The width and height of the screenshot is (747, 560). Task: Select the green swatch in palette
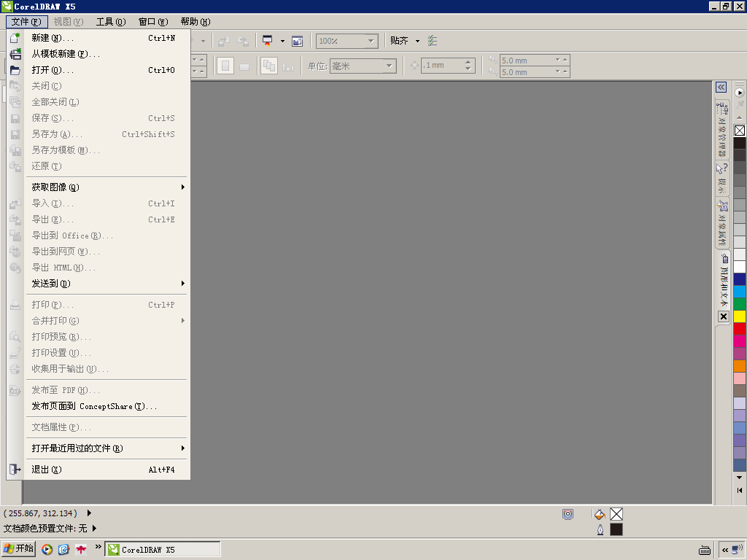(740, 304)
